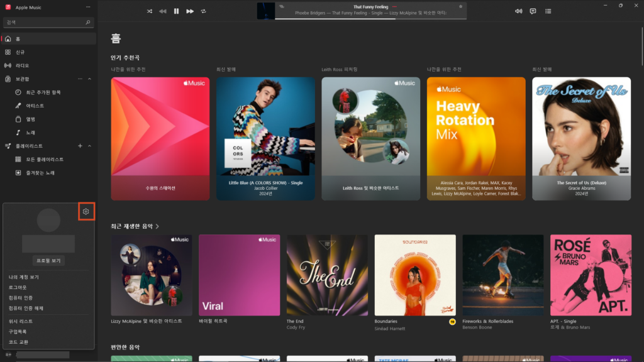Add a new playlist with plus icon
644x362 pixels.
[x=80, y=146]
